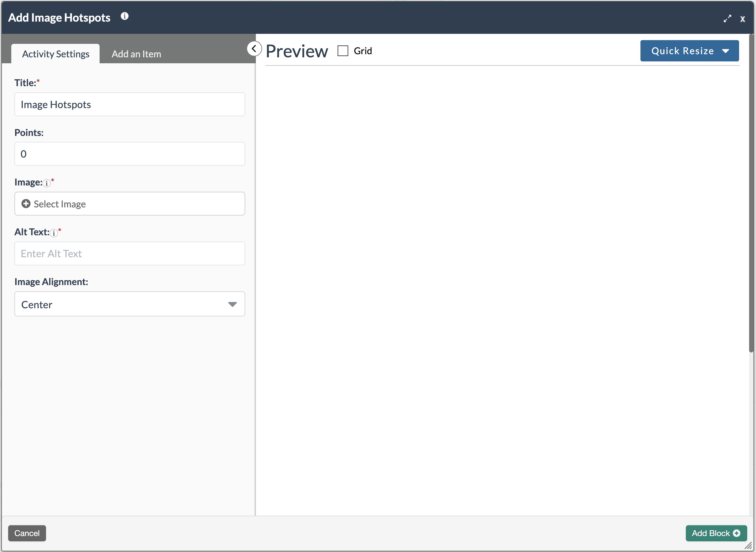The height and width of the screenshot is (552, 756).
Task: Click the expand to fullscreen arrows icon
Action: click(727, 19)
